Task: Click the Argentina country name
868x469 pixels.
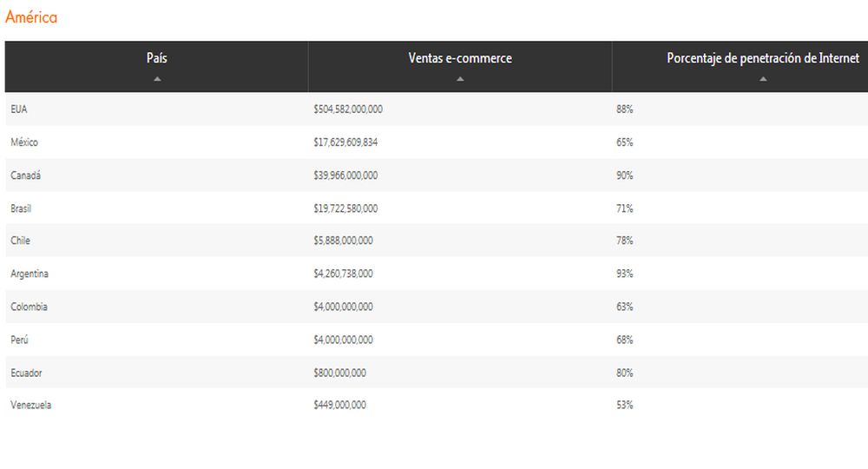Action: click(30, 274)
